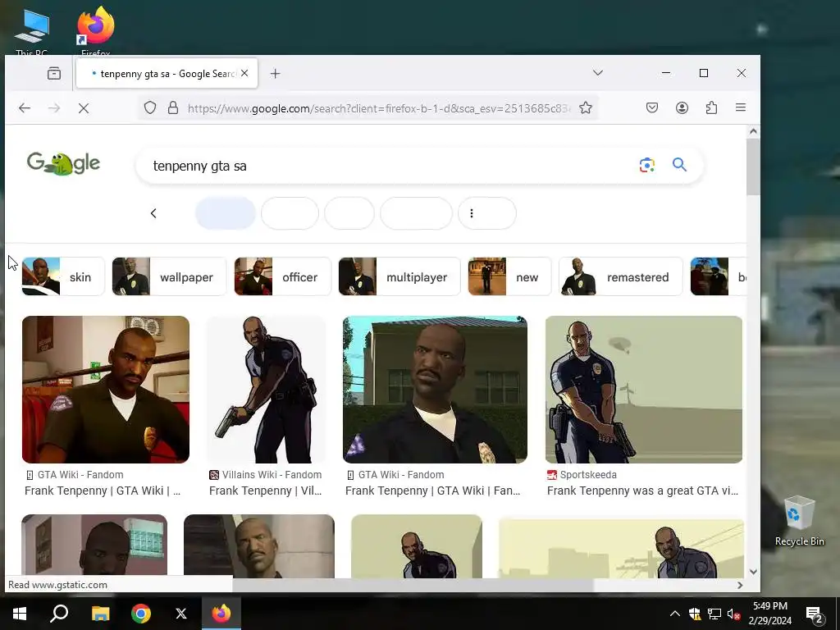Search by image with Google Lens
Screen dimensions: 840x630
[647, 165]
